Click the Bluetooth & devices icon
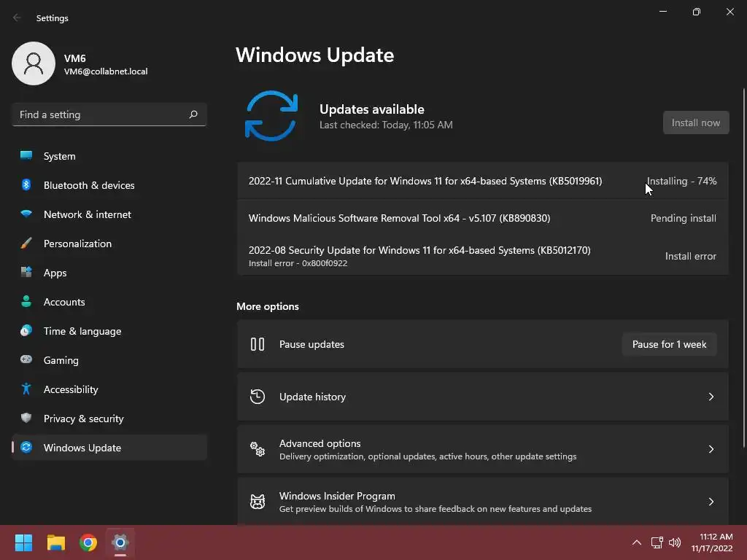The width and height of the screenshot is (747, 560). point(26,184)
